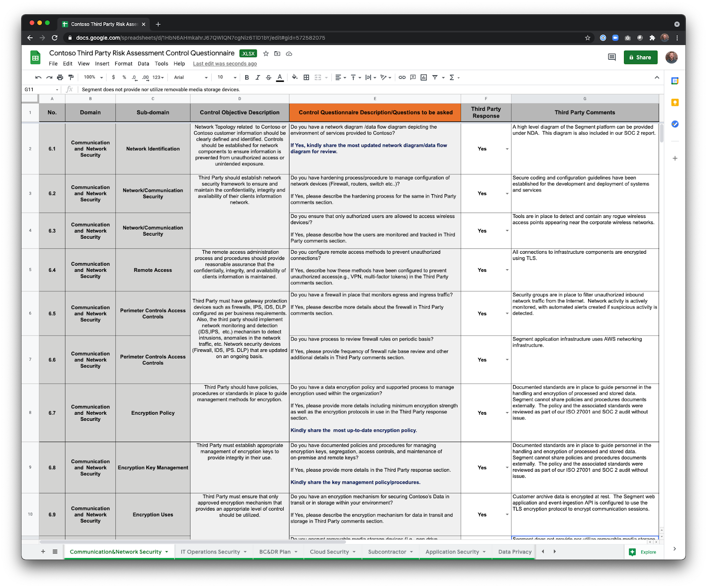
Task: Switch to the BC&DR Plan sheet tab
Action: click(278, 552)
